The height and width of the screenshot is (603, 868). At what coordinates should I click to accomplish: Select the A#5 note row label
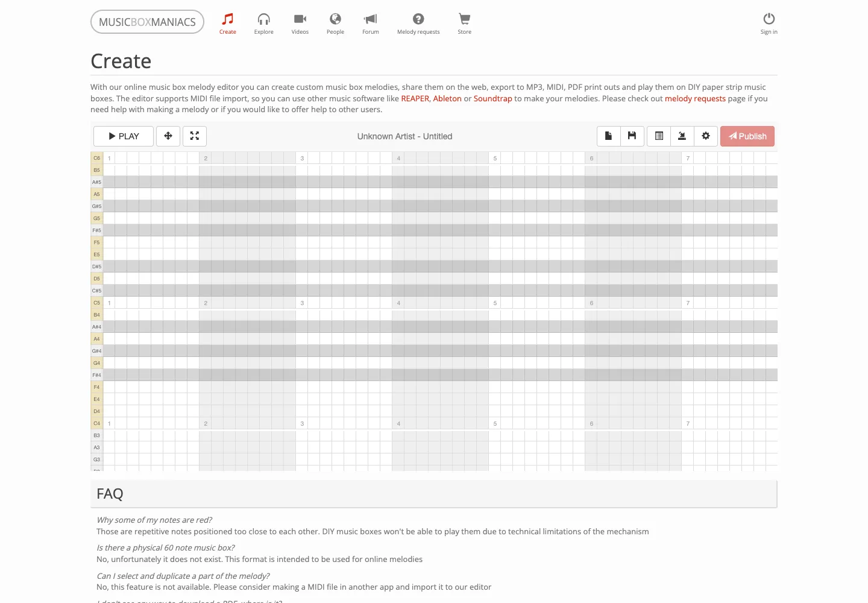[96, 182]
